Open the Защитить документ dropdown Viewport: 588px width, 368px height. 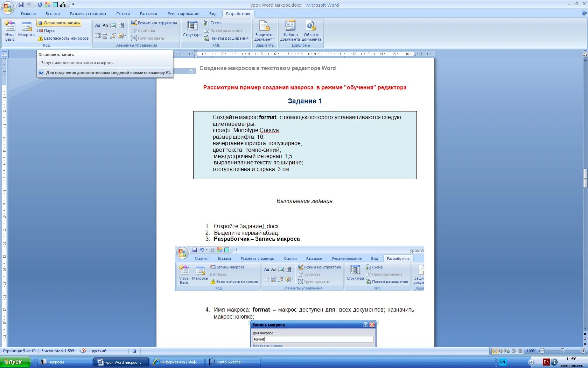264,31
